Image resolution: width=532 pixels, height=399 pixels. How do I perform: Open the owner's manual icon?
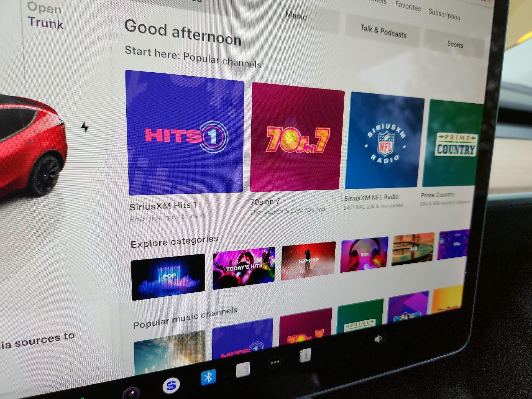(x=305, y=355)
